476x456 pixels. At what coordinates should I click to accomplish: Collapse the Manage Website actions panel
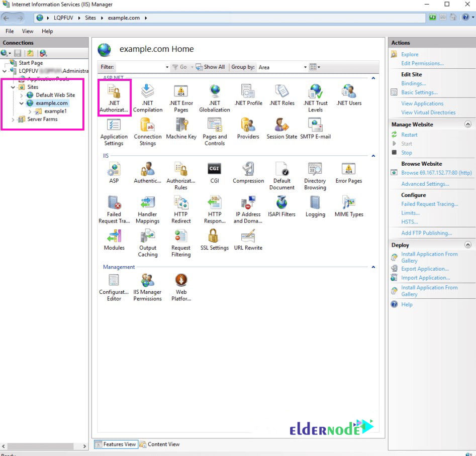tap(468, 125)
